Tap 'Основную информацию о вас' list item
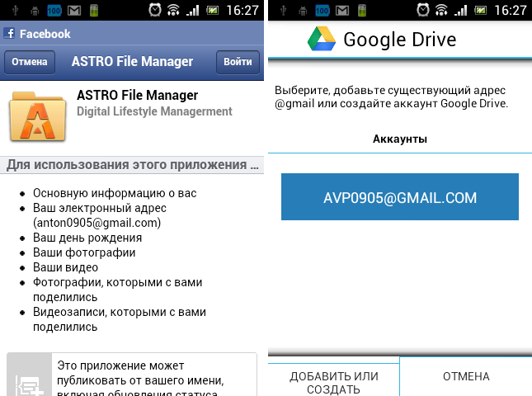Image resolution: width=532 pixels, height=396 pixels. coord(115,193)
